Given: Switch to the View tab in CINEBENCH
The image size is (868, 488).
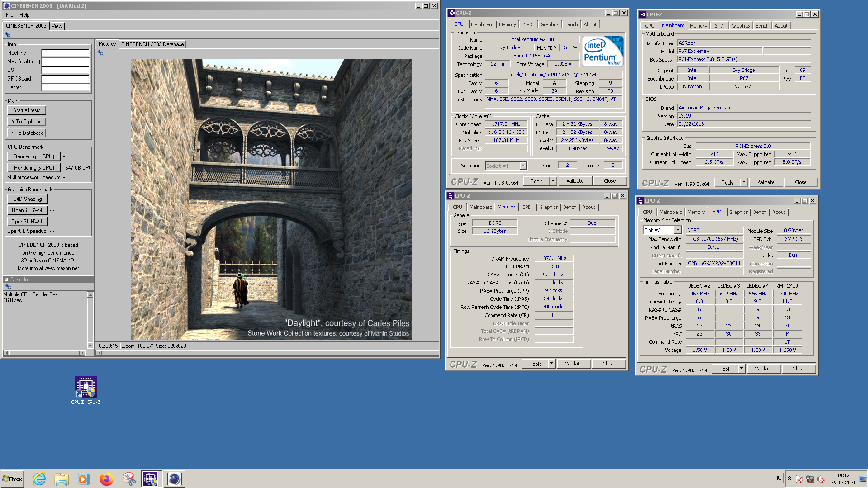Looking at the screenshot, I should point(57,26).
